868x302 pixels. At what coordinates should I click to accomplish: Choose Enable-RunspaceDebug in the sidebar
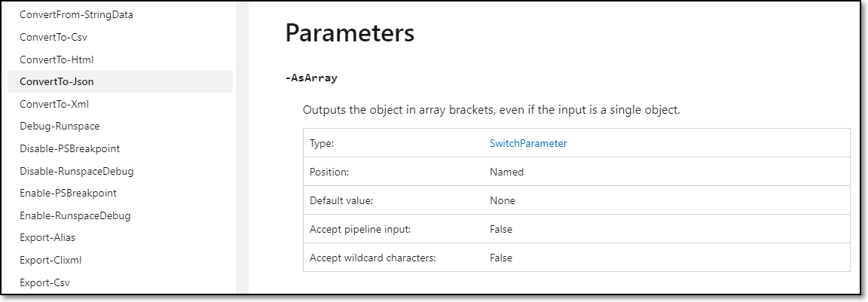[75, 215]
